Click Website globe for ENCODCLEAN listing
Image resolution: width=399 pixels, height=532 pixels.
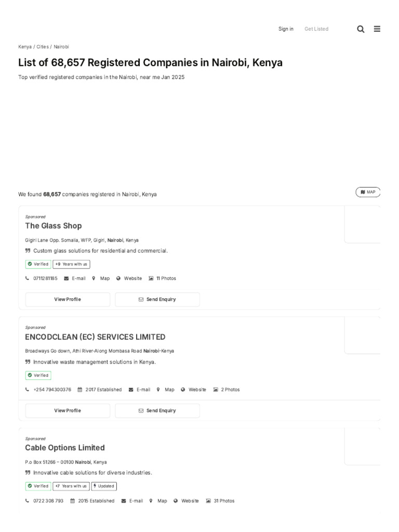point(194,390)
